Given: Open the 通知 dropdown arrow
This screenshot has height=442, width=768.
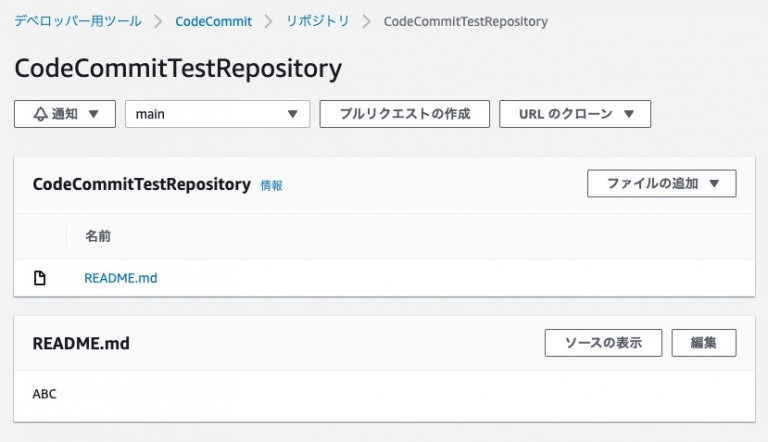Looking at the screenshot, I should pyautogui.click(x=94, y=114).
